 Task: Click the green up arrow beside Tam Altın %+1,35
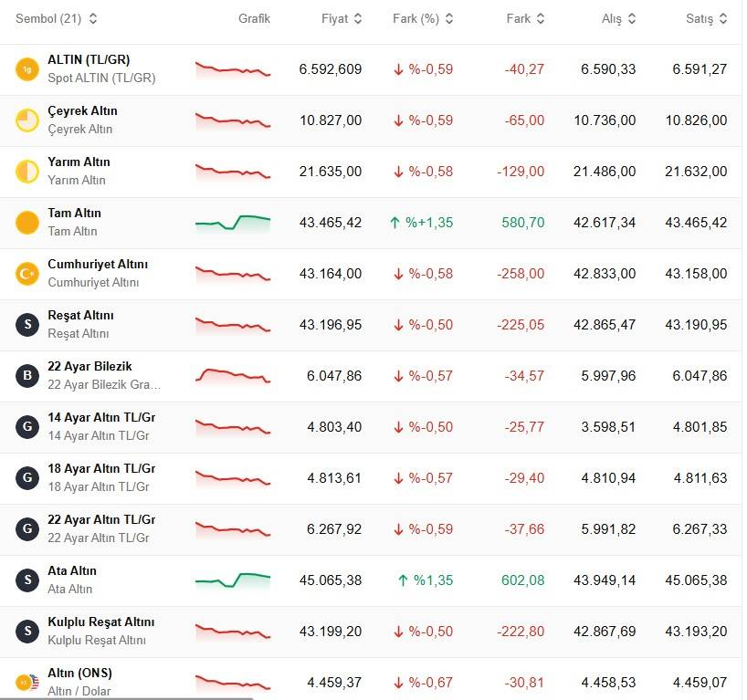[395, 223]
